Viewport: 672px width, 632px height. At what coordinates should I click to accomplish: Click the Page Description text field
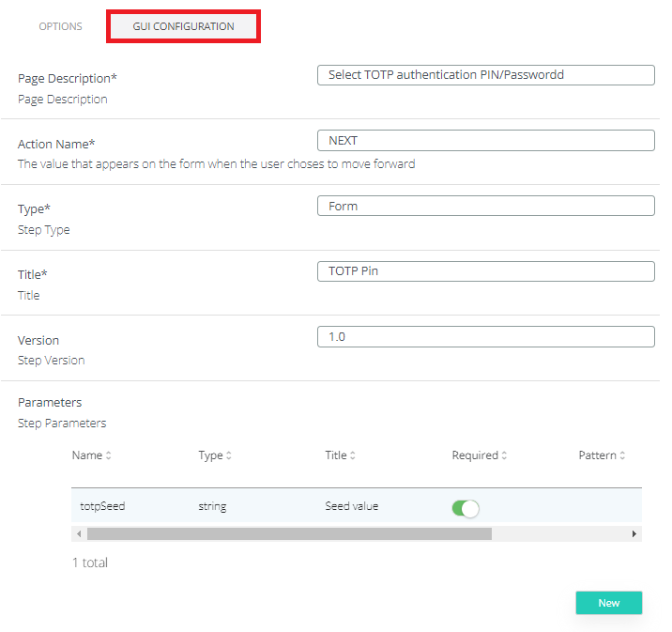coord(485,75)
